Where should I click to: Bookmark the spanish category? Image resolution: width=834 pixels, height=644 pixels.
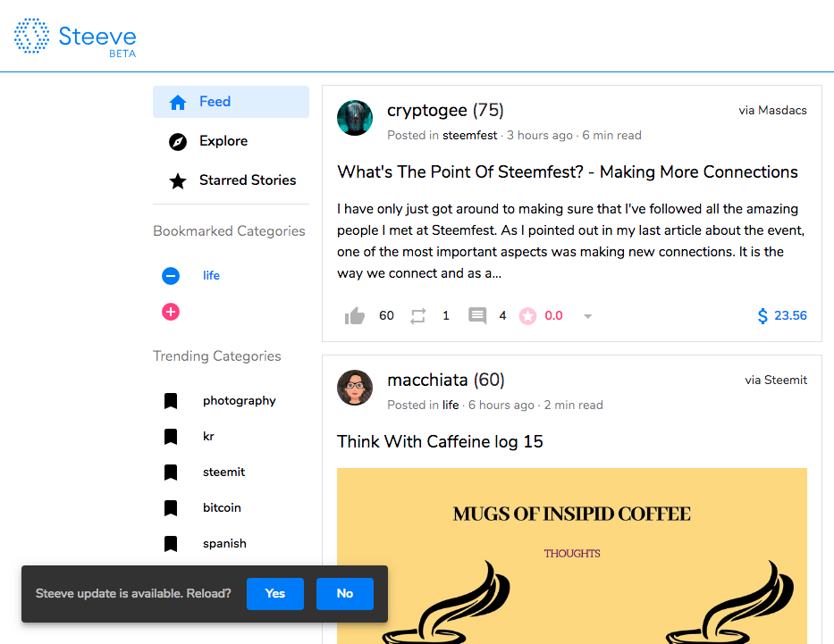point(171,544)
